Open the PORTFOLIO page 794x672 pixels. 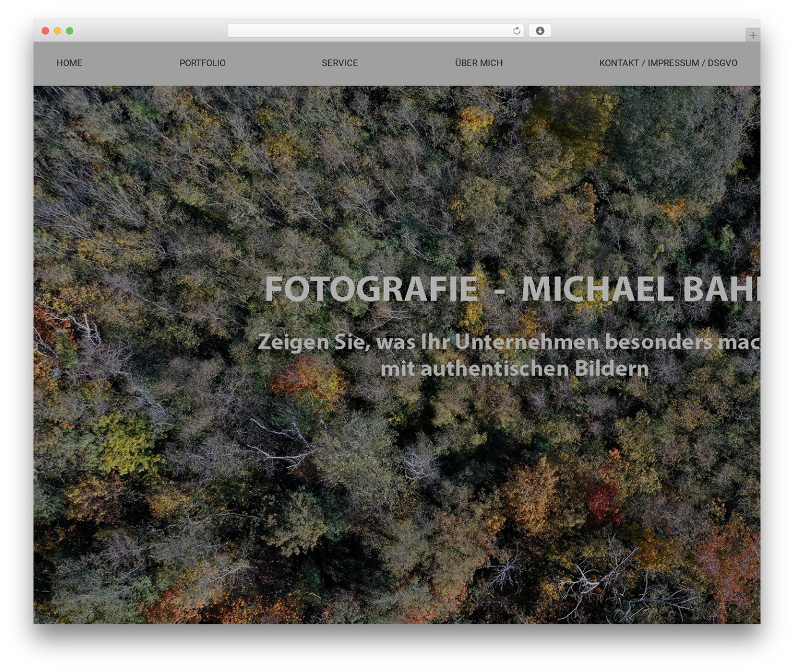202,63
